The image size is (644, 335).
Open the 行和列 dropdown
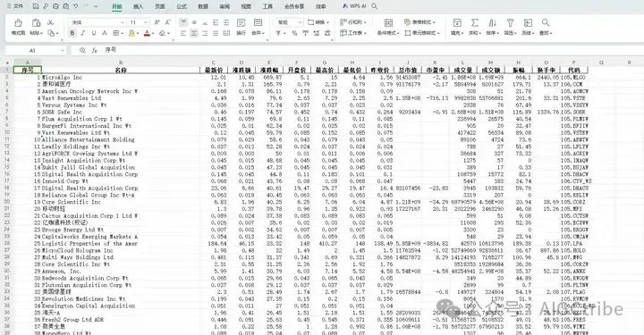click(352, 22)
